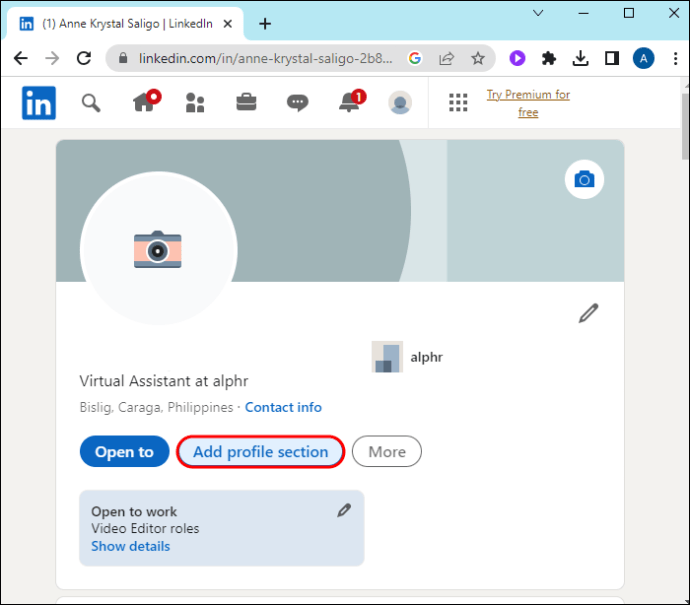Bookmark this tab star icon
Screen dimensions: 690x605
478,58
